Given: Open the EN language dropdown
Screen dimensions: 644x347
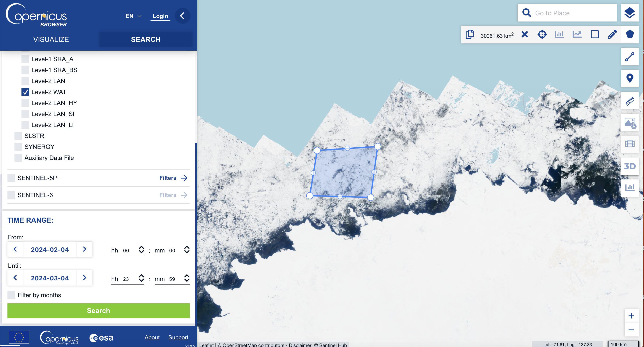Looking at the screenshot, I should click(x=133, y=16).
